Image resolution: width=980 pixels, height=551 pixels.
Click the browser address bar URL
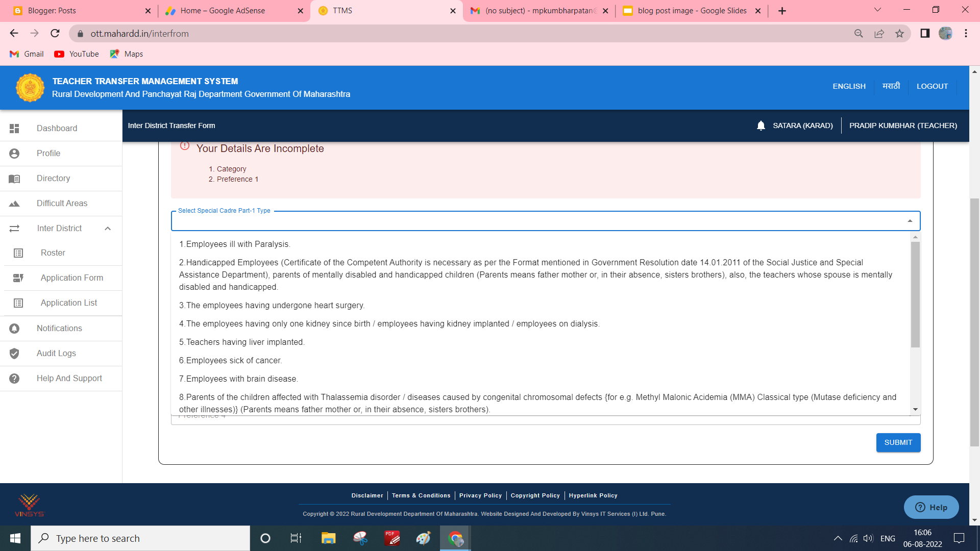point(140,34)
